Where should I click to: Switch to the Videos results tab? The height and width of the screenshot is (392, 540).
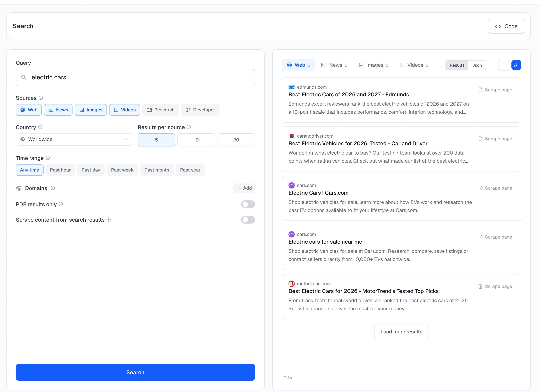(x=414, y=65)
